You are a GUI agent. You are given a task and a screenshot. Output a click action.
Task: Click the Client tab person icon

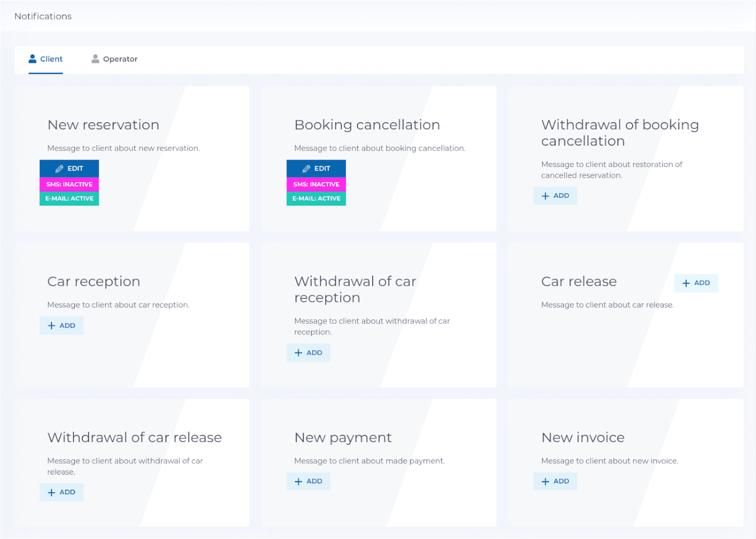click(33, 59)
